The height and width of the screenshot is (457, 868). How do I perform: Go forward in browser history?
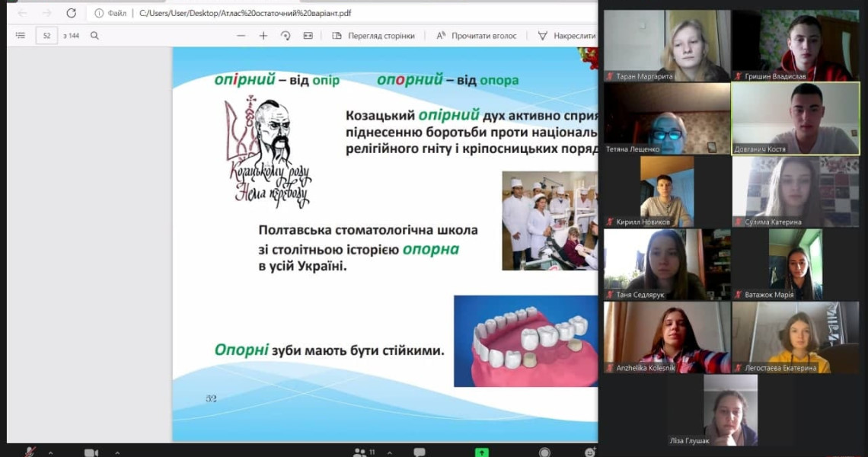pos(47,13)
